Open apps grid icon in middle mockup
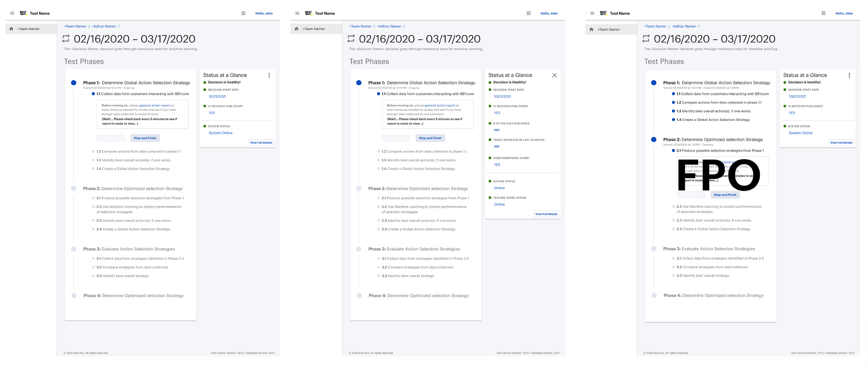The width and height of the screenshot is (868, 368). point(528,14)
